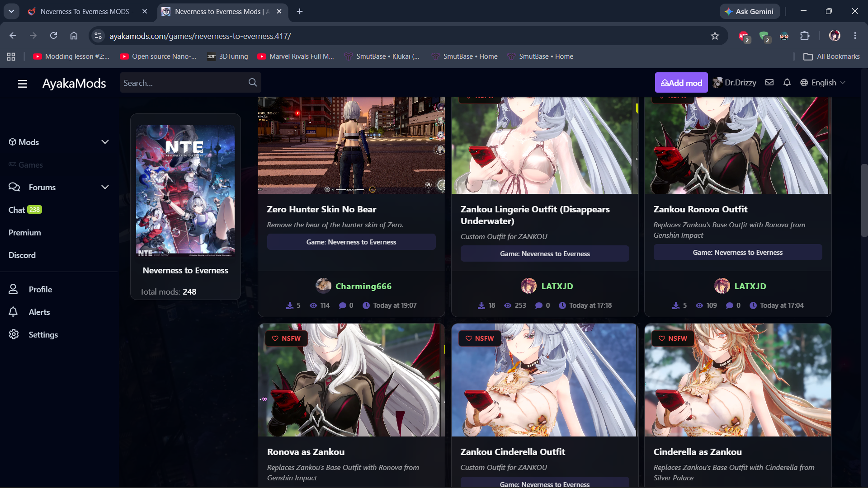Open Zankou Ronova Outfit mod title
This screenshot has width=868, height=488.
700,209
